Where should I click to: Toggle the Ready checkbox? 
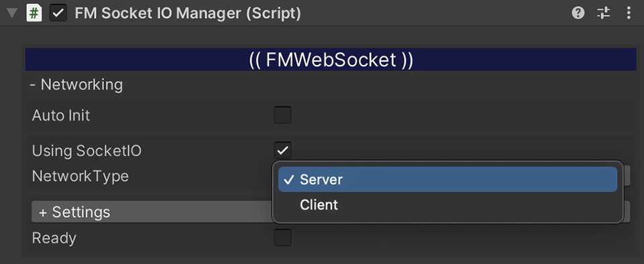click(282, 238)
